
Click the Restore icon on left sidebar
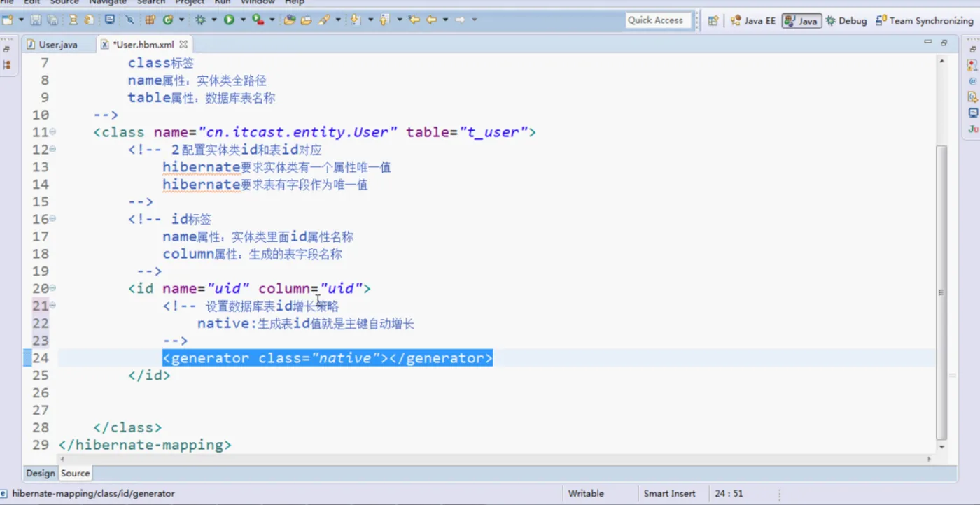click(x=6, y=50)
